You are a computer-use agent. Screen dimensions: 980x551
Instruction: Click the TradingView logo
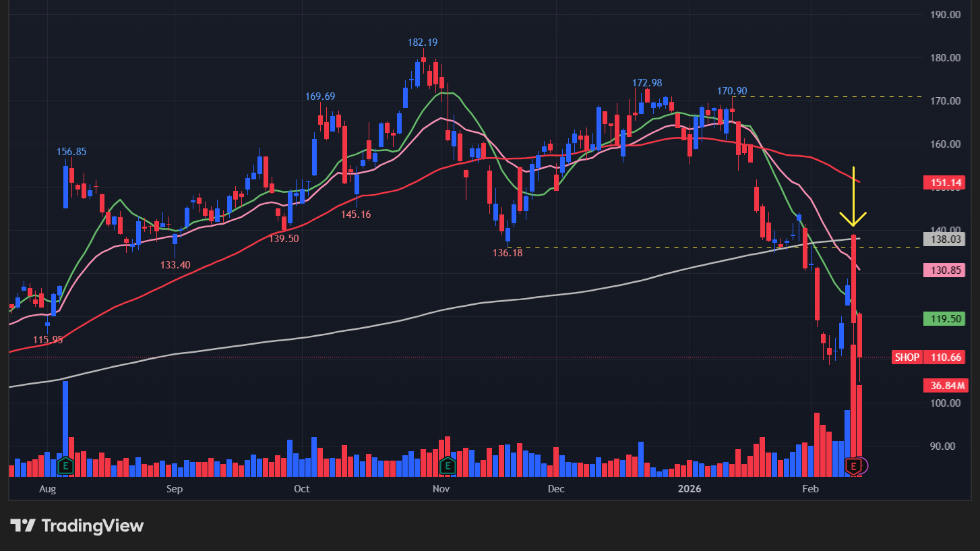pyautogui.click(x=77, y=526)
